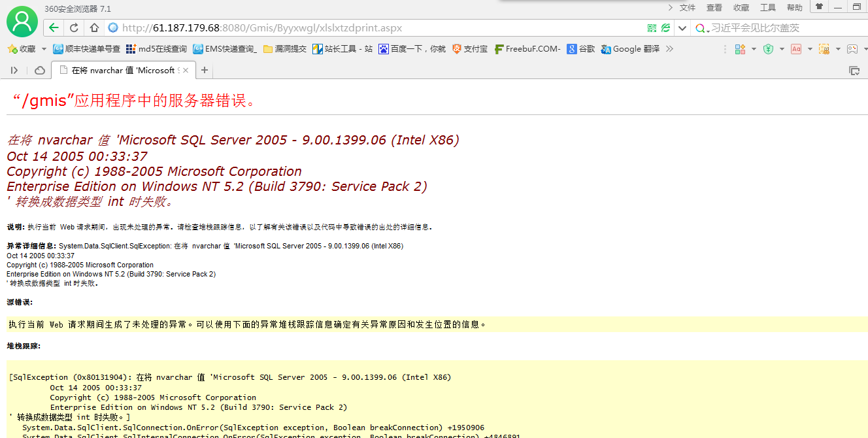Expand the screenshot tool dropdown arrow
The image size is (868, 438).
click(838, 49)
